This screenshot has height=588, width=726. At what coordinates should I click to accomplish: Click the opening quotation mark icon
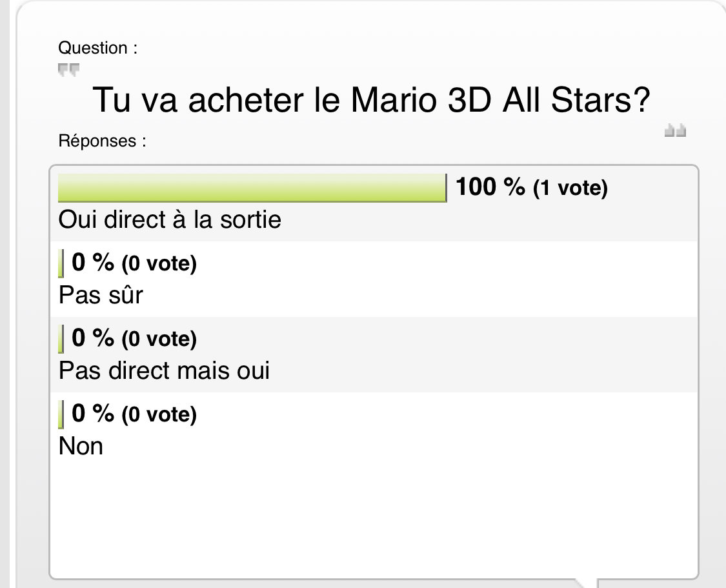tap(68, 70)
